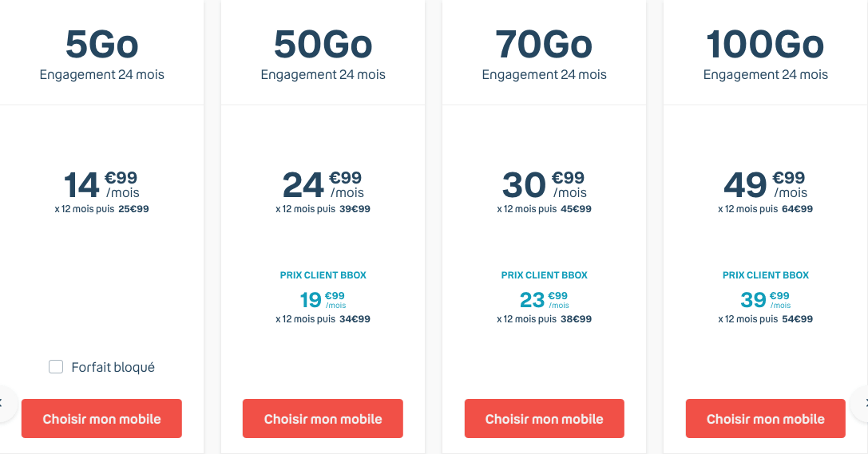Click the 5Go plan heading

pos(101,45)
